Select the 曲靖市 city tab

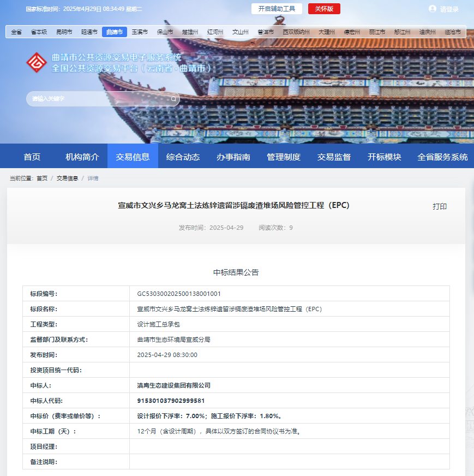tap(114, 32)
